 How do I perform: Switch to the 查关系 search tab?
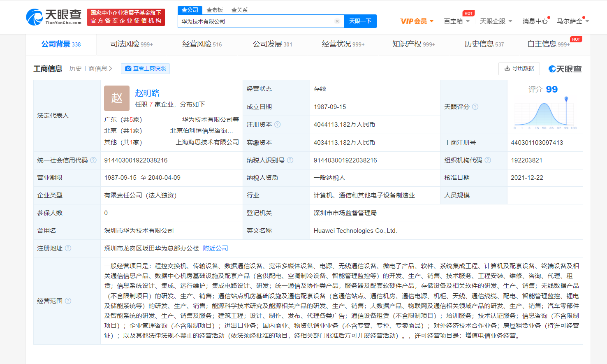coord(239,10)
